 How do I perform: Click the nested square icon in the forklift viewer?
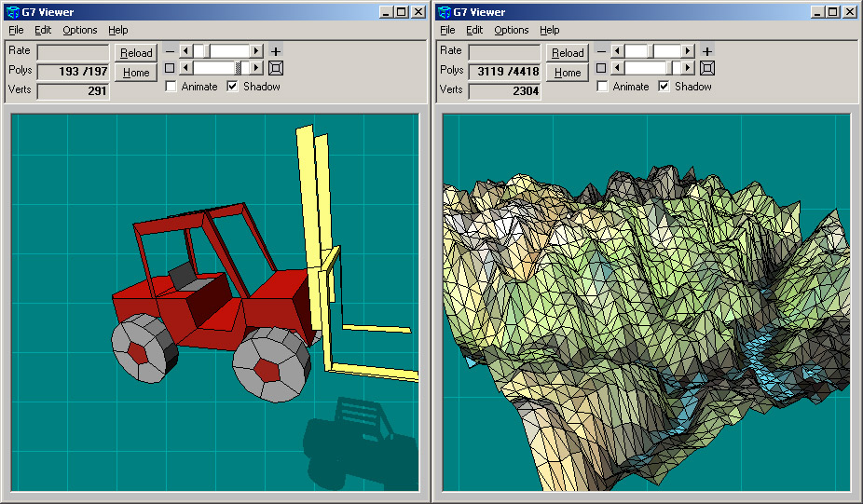[x=276, y=68]
